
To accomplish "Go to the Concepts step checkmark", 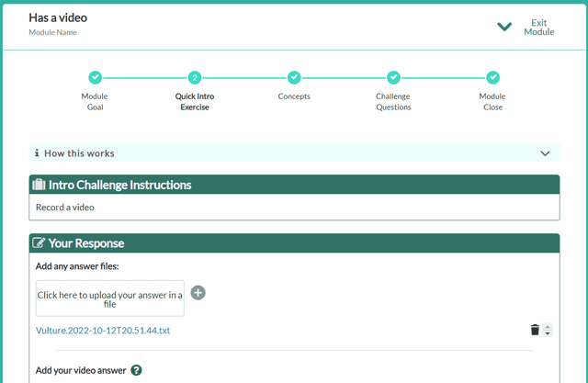I will pyautogui.click(x=294, y=78).
